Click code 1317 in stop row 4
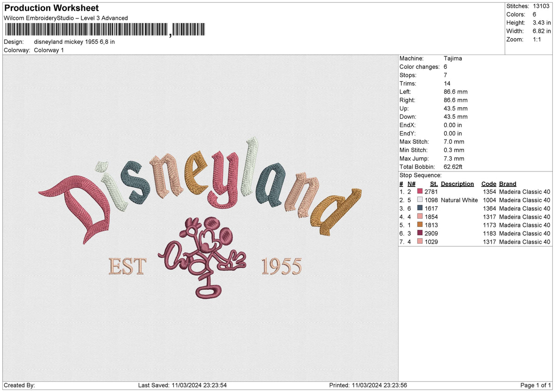Viewport: 555px width, 392px height. pyautogui.click(x=489, y=217)
